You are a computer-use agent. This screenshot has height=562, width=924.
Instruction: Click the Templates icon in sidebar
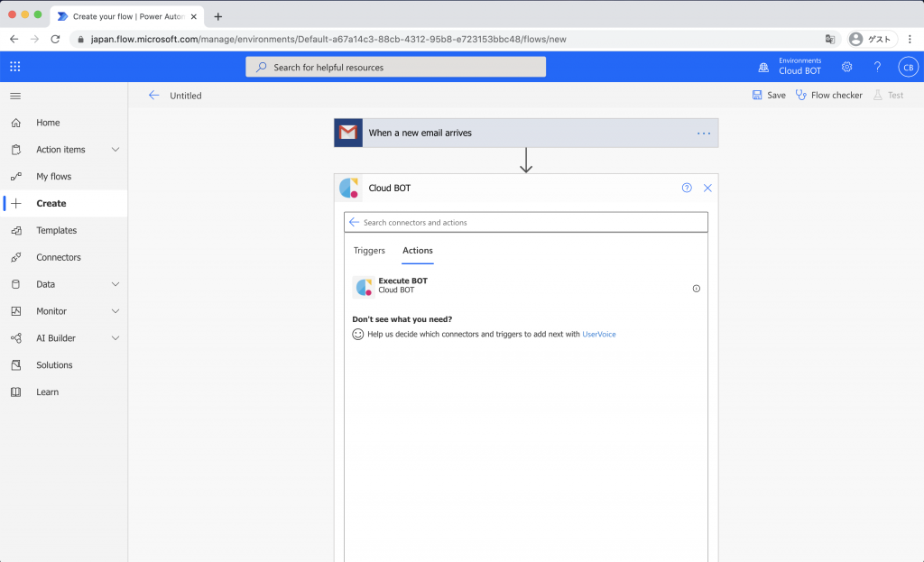16,230
